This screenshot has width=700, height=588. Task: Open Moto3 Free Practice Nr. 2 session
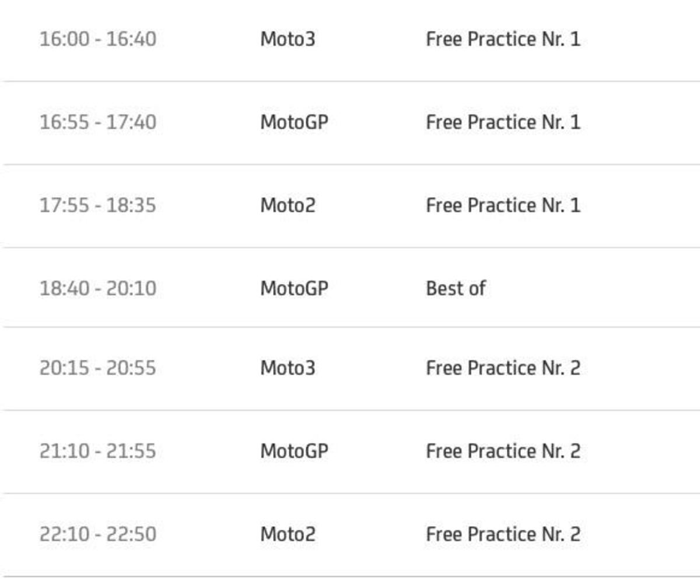pos(503,368)
